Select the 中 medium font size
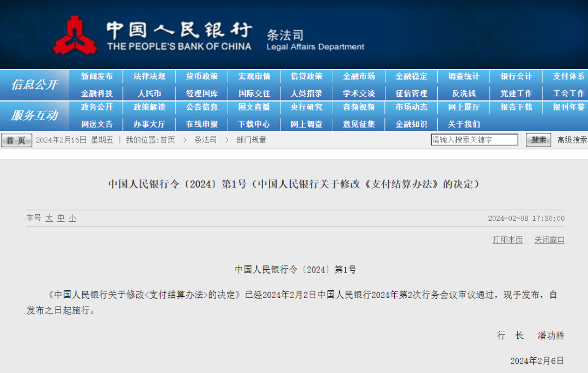The image size is (588, 373). pos(60,217)
